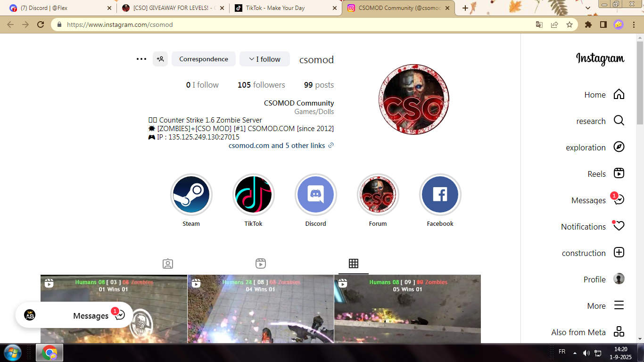Open the Facebook story highlight
This screenshot has width=644, height=362.
tap(440, 195)
